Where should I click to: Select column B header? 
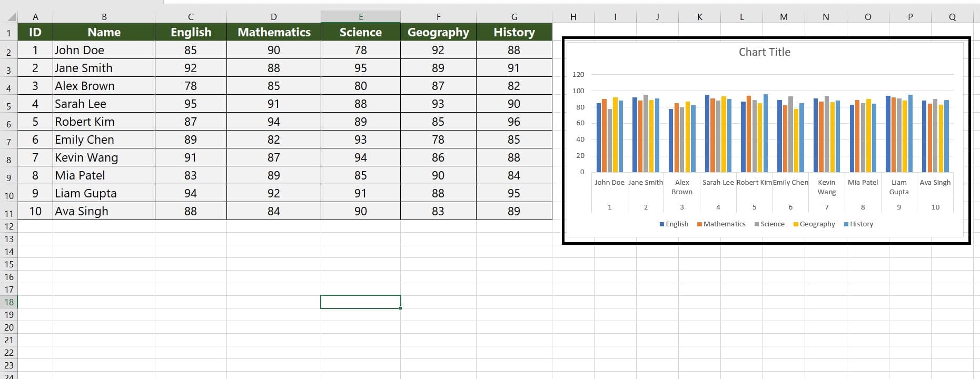pos(104,17)
